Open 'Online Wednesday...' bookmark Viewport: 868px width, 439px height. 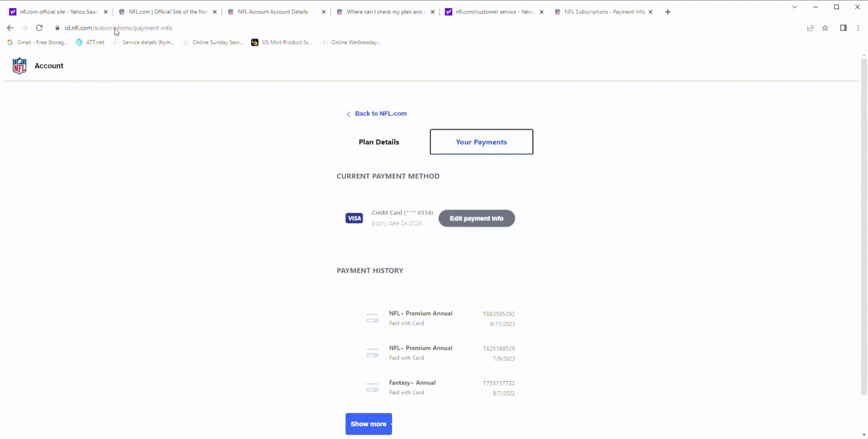tap(351, 42)
